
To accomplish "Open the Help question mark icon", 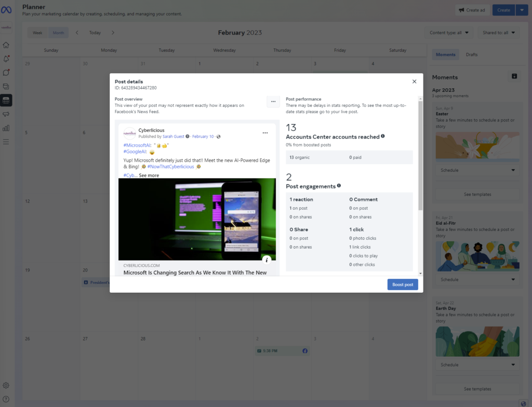I will point(6,399).
